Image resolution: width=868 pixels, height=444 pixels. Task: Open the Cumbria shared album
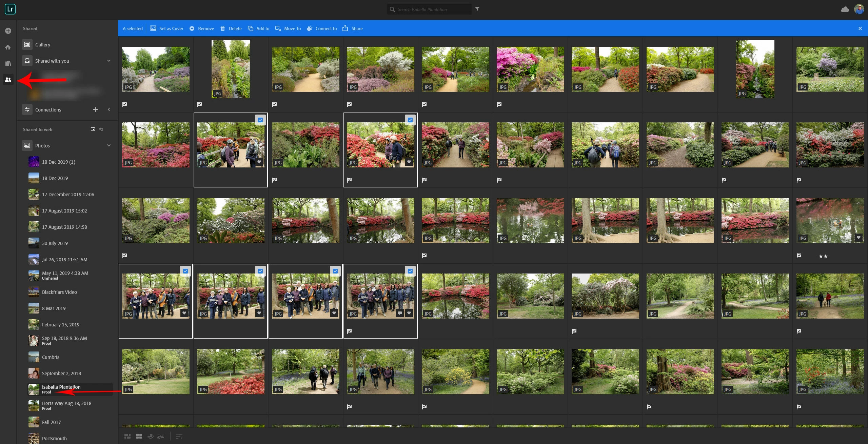coord(51,357)
